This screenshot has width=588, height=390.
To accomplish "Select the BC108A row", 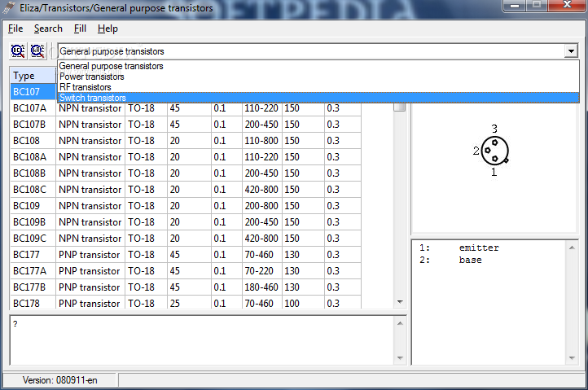I will point(186,157).
